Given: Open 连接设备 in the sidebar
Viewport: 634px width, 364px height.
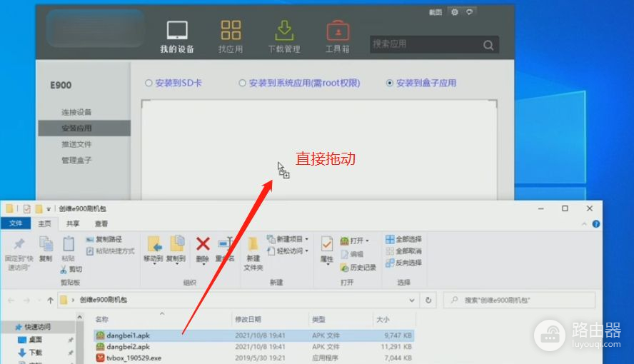Looking at the screenshot, I should (76, 112).
